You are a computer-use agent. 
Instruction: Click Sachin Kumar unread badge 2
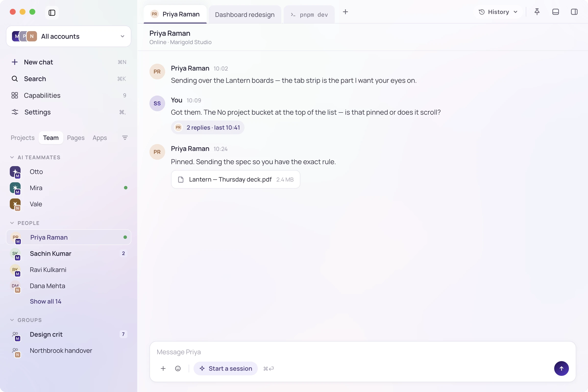point(123,253)
